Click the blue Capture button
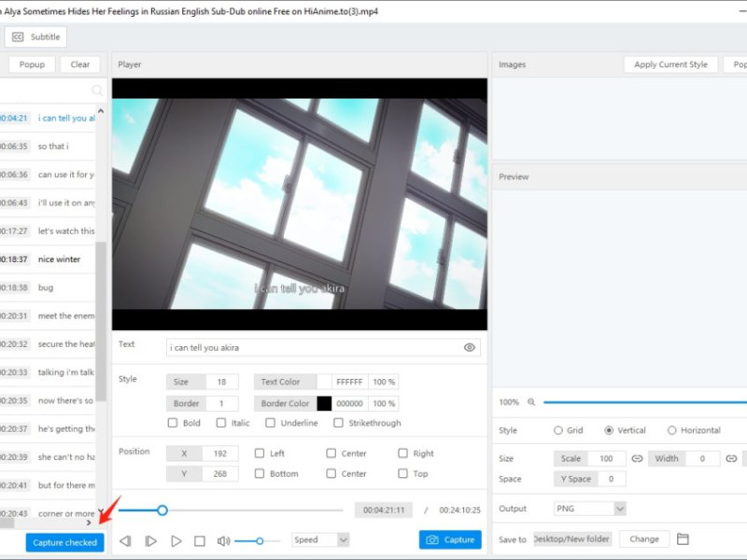Image resolution: width=747 pixels, height=560 pixels. pyautogui.click(x=450, y=539)
